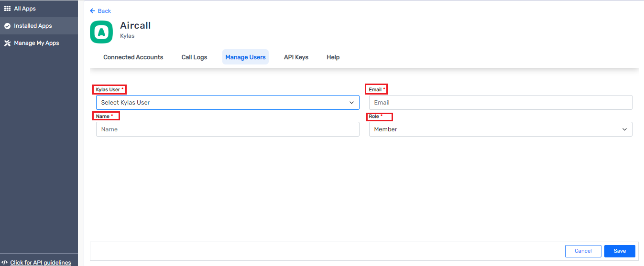The height and width of the screenshot is (266, 644).
Task: Click the Back arrow icon
Action: click(93, 11)
